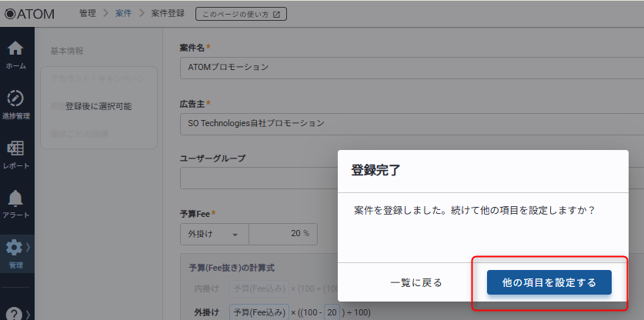Expand the chevron beside the 管理 gear
Image resolution: width=644 pixels, height=320 pixels.
(x=29, y=247)
